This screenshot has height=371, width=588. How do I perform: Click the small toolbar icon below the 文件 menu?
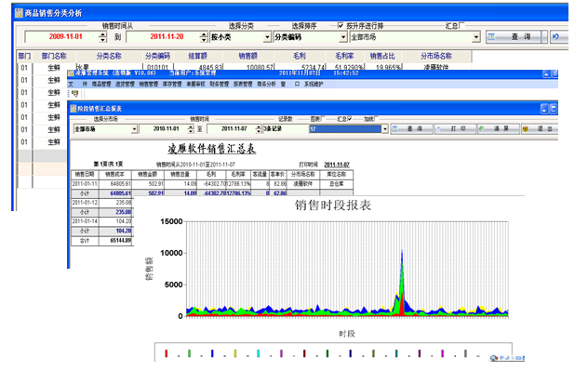point(75,94)
